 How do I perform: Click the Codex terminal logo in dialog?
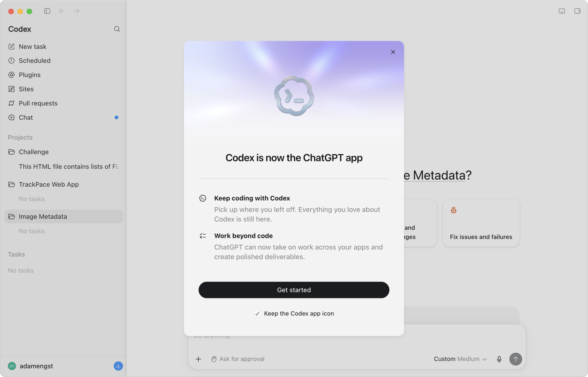click(x=294, y=96)
